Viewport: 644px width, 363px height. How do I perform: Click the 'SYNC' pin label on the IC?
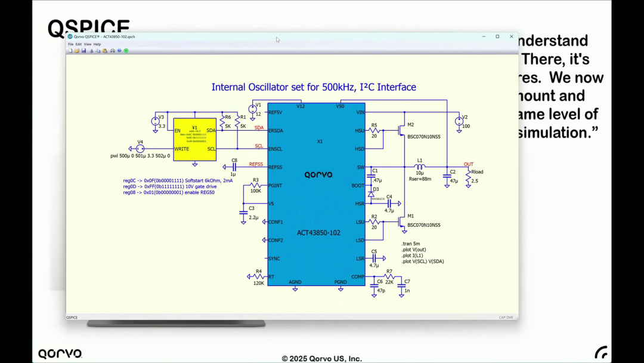(x=274, y=259)
